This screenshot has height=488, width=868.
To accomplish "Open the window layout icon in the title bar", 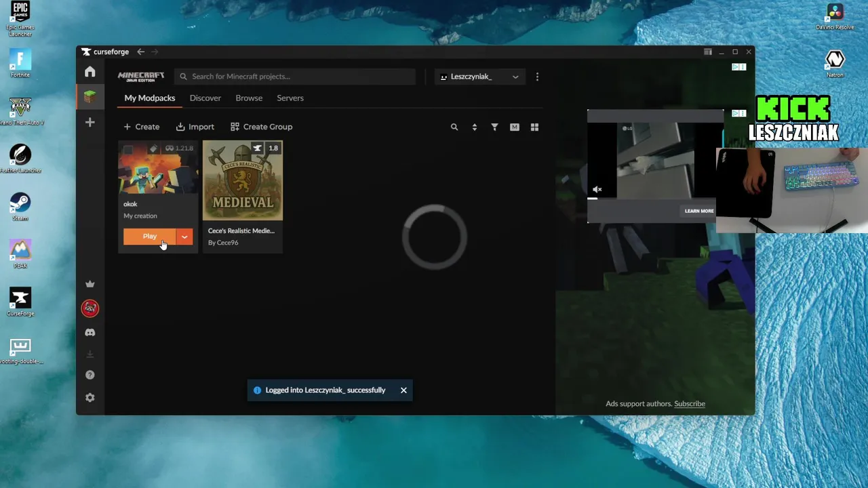I will tap(707, 52).
